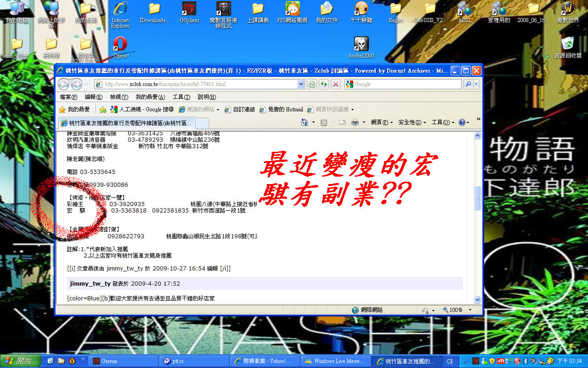Screen dimensions: 588x368
Task: Open the search provider dropdown arrow
Action: 476,84
